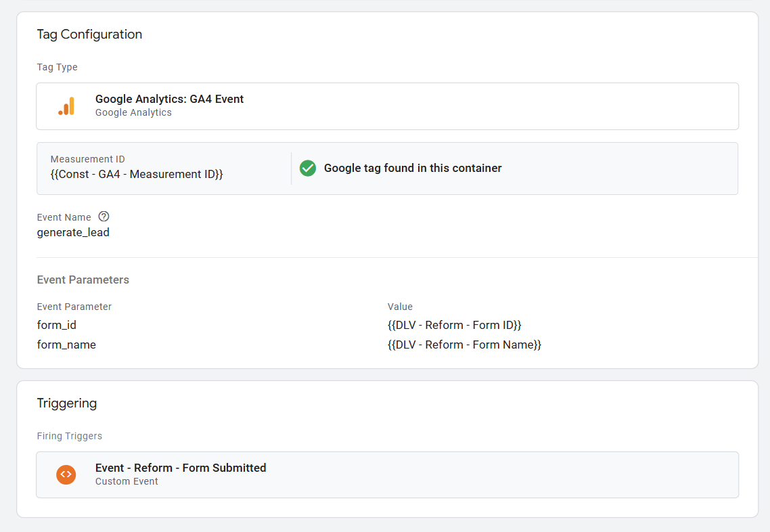Click the Google Analytics subtitle under the tag type
Screen dimensions: 770x532
[x=133, y=112]
